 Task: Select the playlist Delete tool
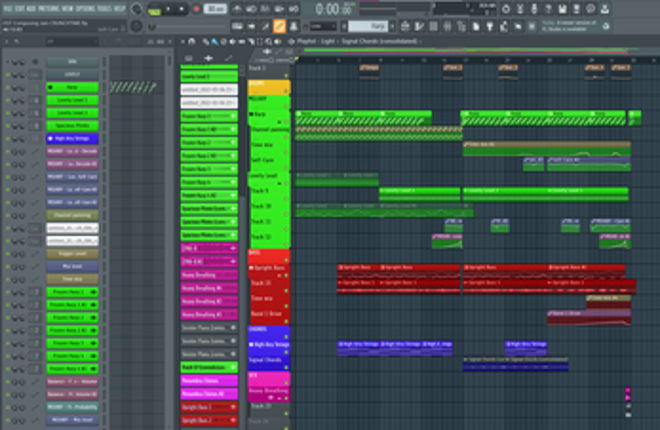[x=224, y=41]
